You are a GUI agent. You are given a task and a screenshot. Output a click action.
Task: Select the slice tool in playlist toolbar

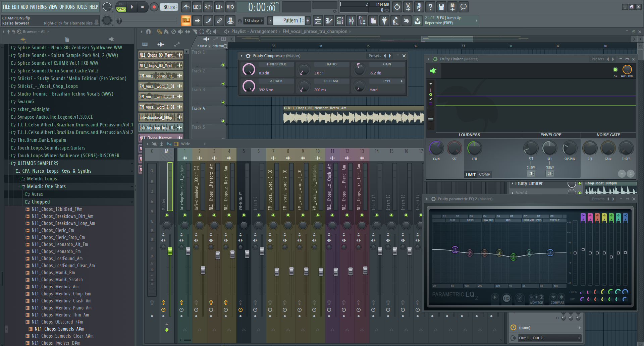(x=195, y=32)
